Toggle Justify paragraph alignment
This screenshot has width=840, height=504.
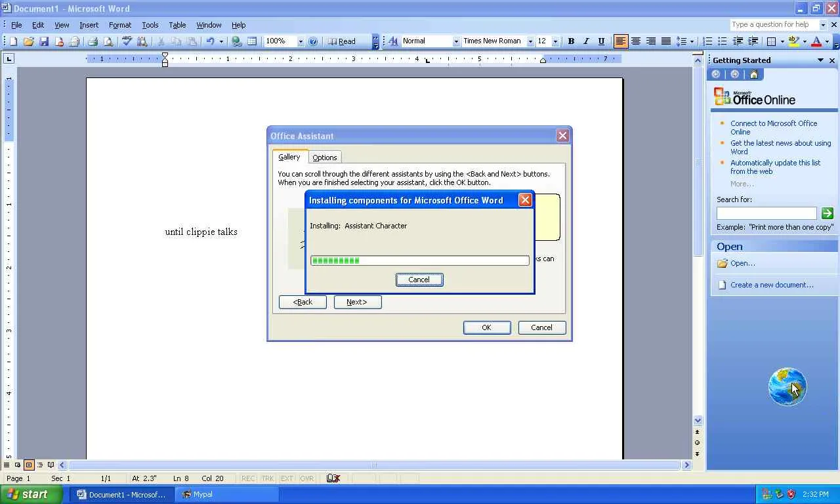665,41
